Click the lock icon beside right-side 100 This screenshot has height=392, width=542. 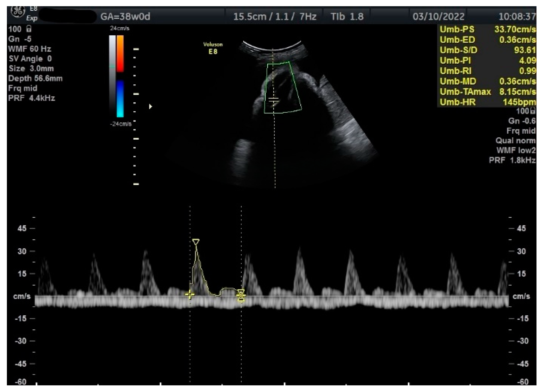coord(533,111)
